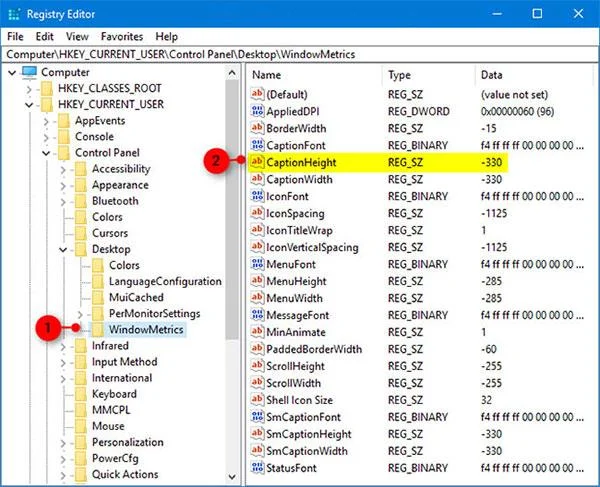Open the File menu
600x487 pixels.
[x=15, y=37]
